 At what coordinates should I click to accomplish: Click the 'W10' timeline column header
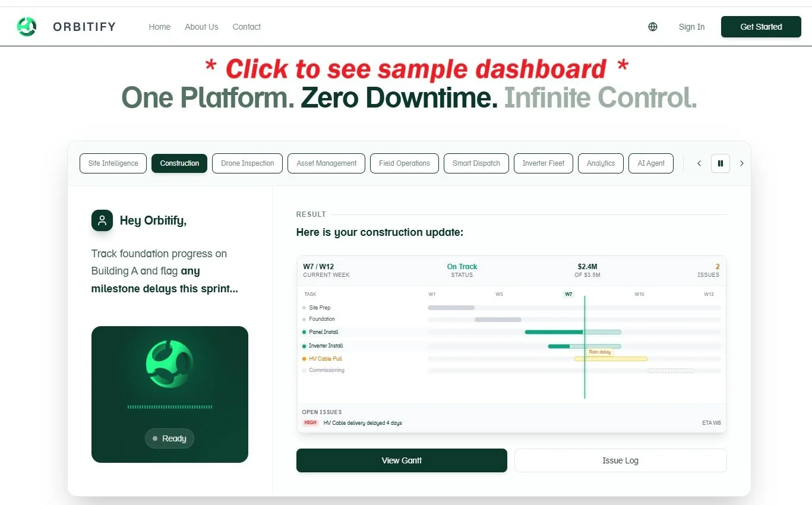click(639, 294)
